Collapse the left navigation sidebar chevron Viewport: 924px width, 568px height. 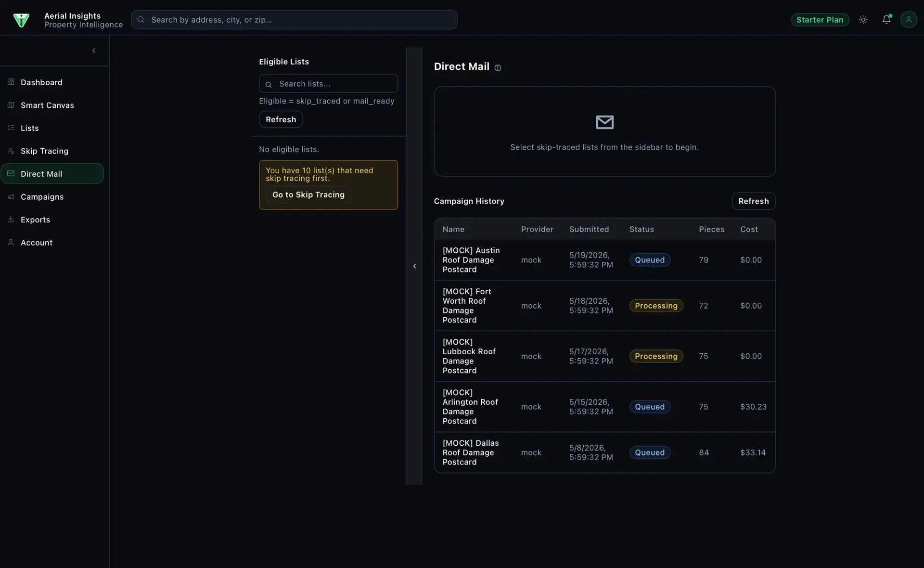(x=94, y=51)
